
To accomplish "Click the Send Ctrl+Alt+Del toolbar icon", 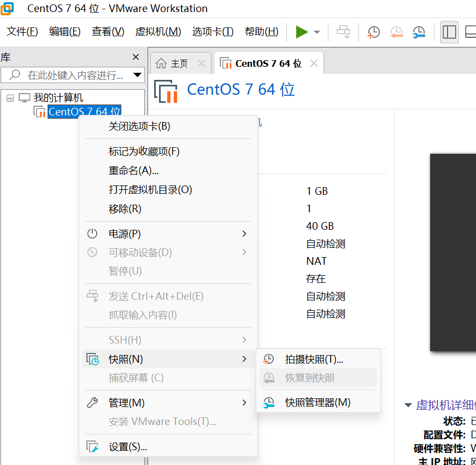I will point(343,32).
